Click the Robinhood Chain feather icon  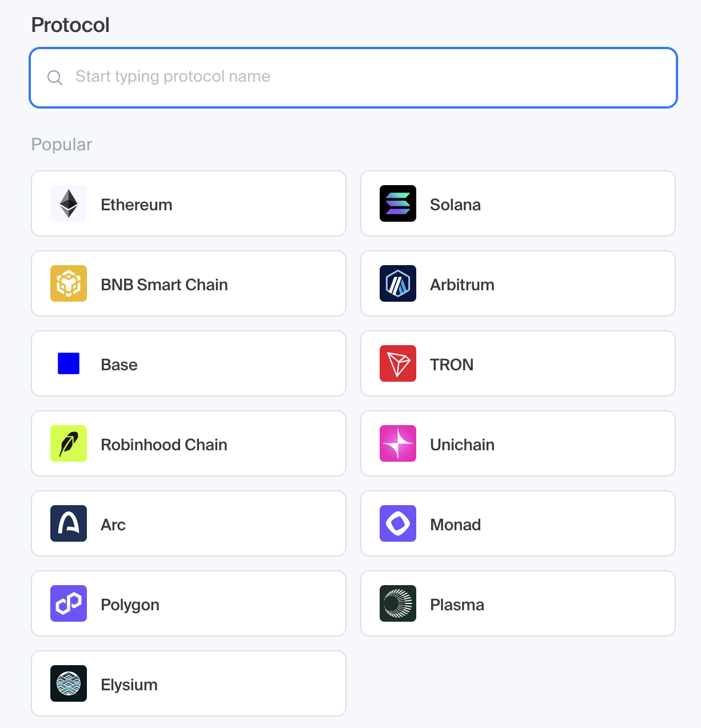pyautogui.click(x=69, y=443)
